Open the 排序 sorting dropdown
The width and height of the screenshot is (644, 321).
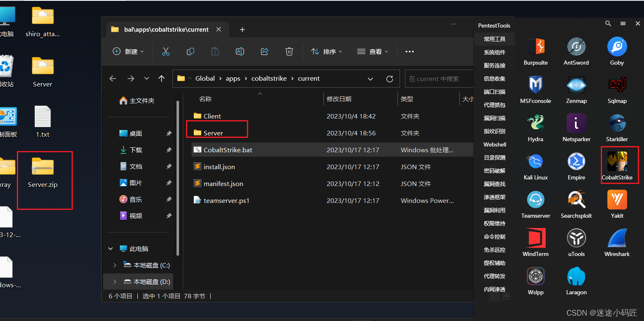coord(326,51)
